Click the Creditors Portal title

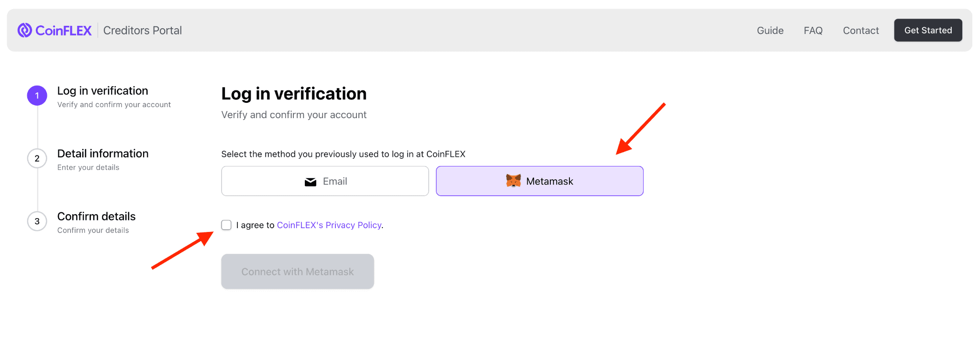click(x=142, y=30)
